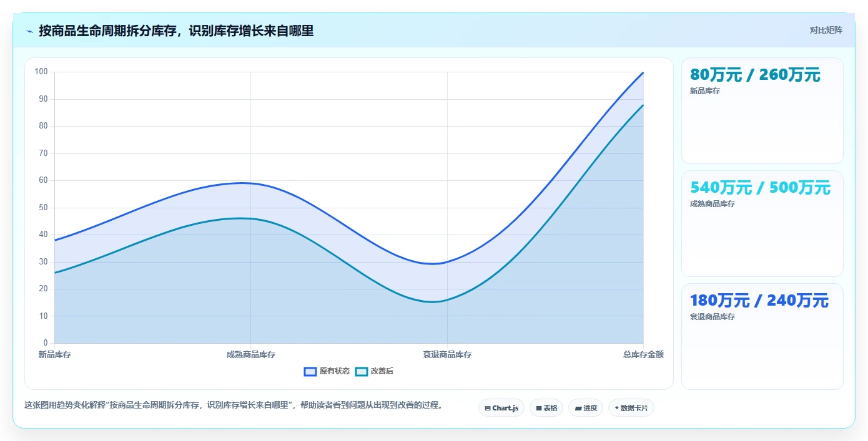Open the 对比矩阵 link in header
Image resolution: width=868 pixels, height=441 pixels.
click(826, 30)
